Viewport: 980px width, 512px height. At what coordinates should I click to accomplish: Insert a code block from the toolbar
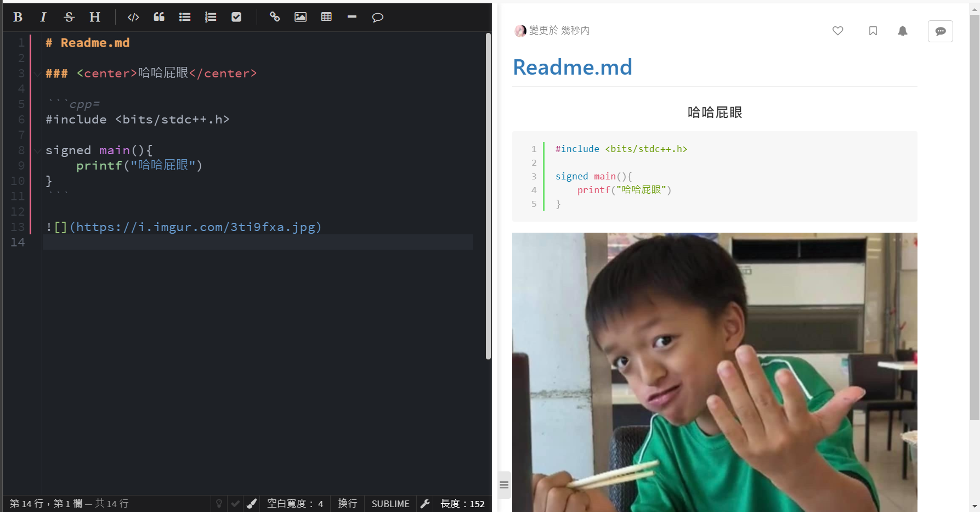[133, 17]
